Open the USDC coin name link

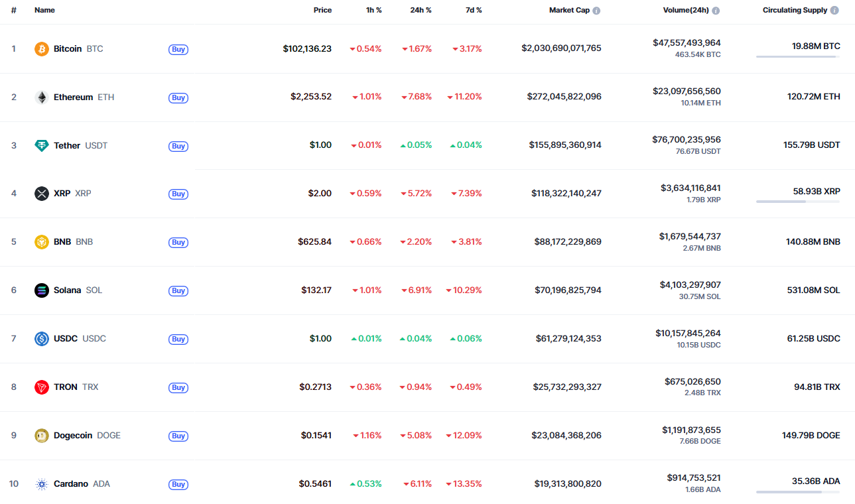66,339
